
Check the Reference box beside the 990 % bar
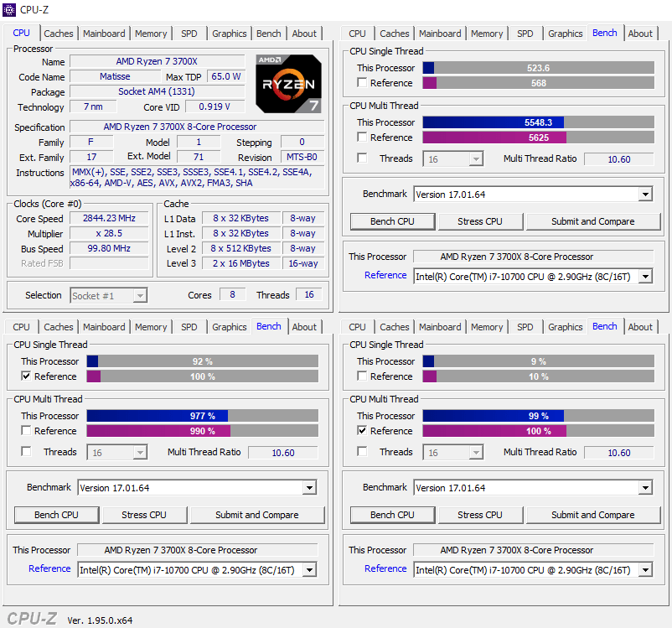click(26, 430)
